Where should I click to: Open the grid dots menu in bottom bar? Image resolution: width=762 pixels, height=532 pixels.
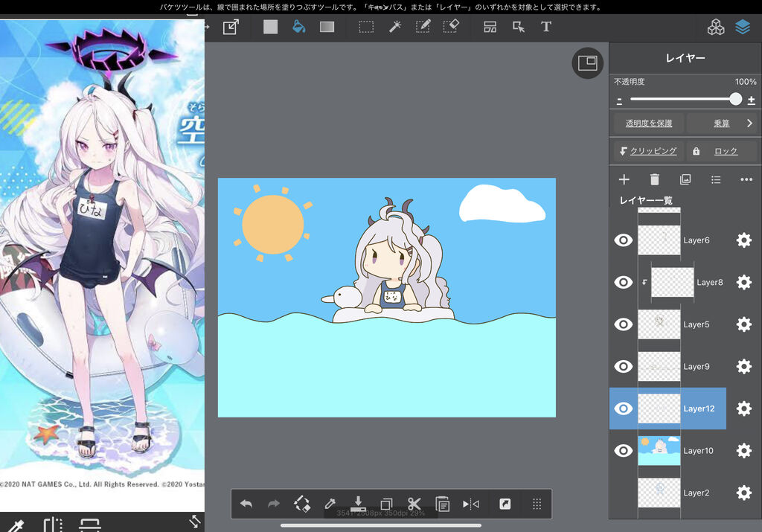pos(537,504)
